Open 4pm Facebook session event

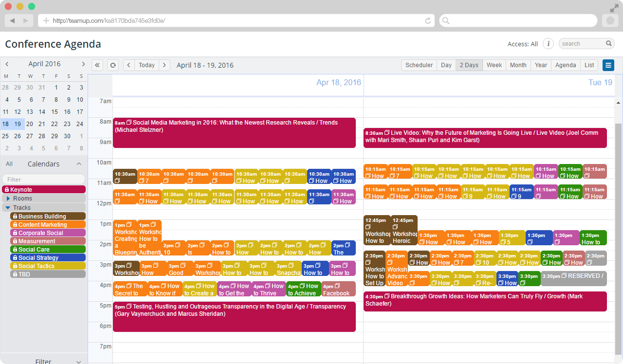pos(338,289)
